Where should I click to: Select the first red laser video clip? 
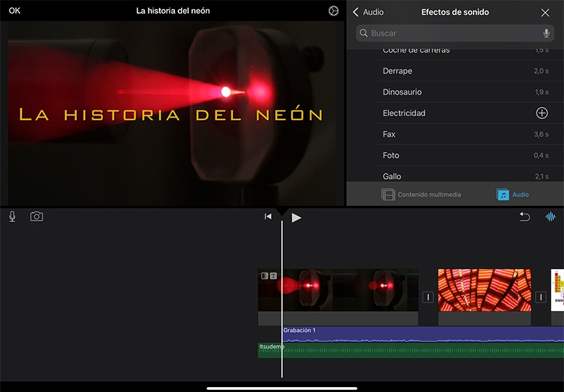coord(338,290)
